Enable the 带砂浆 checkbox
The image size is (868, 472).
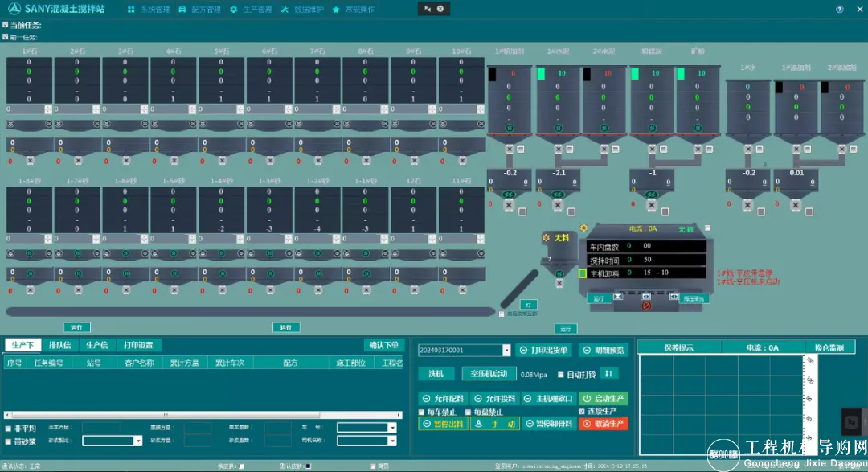(x=8, y=441)
